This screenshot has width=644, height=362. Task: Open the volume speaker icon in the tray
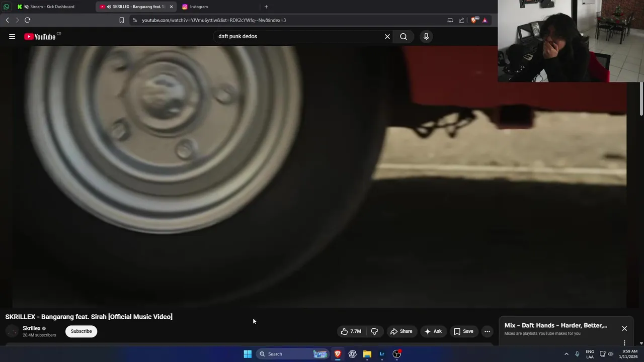611,354
